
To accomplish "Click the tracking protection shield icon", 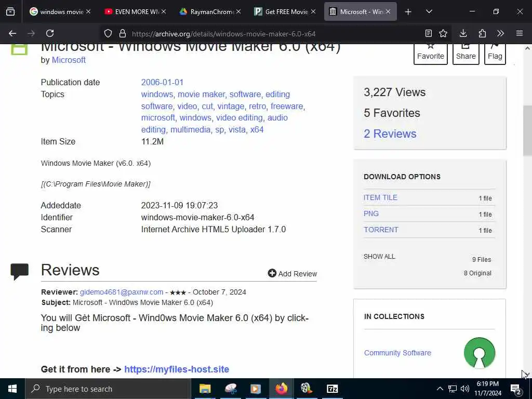I will pyautogui.click(x=108, y=34).
